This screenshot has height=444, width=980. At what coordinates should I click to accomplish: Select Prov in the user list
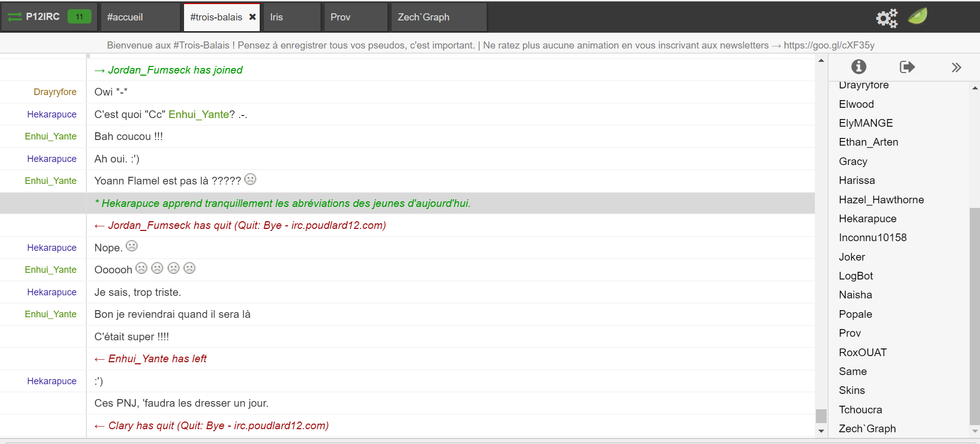(x=850, y=333)
